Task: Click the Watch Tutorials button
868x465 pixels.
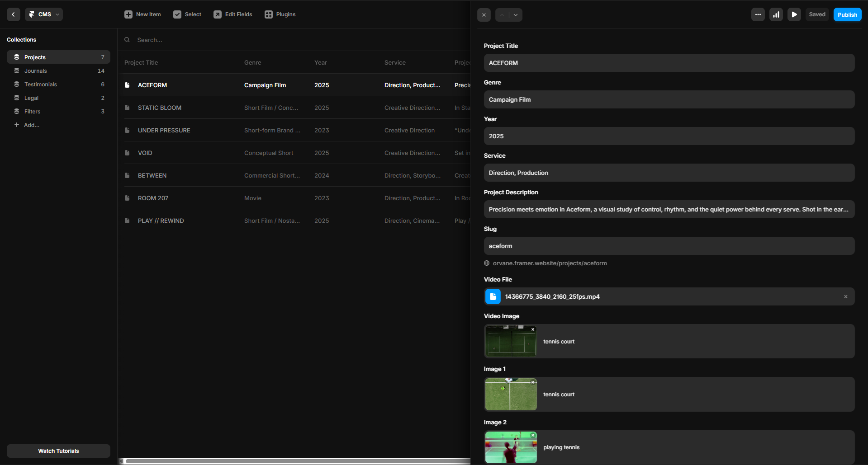Action: 58,451
